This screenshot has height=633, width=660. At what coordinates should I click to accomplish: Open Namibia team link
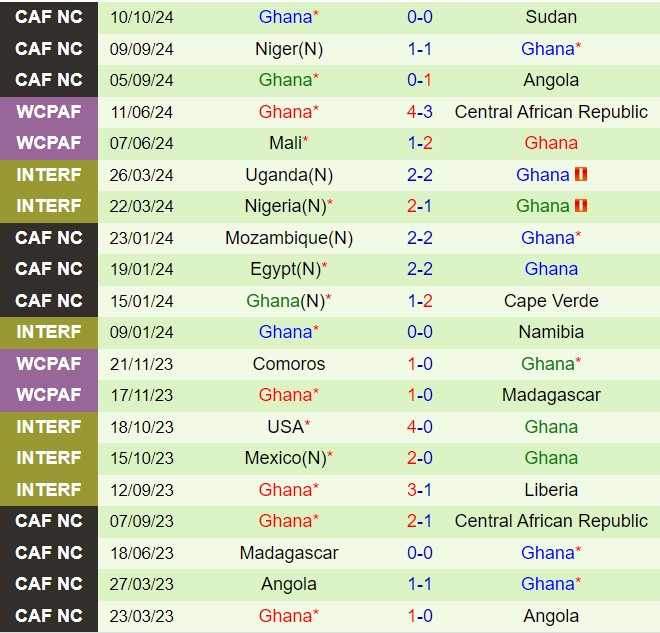coord(550,332)
